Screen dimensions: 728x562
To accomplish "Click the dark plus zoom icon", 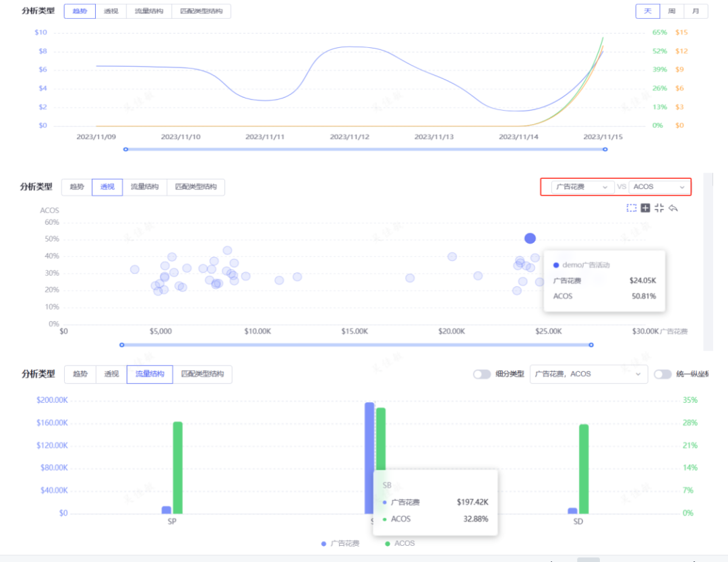I will [645, 208].
